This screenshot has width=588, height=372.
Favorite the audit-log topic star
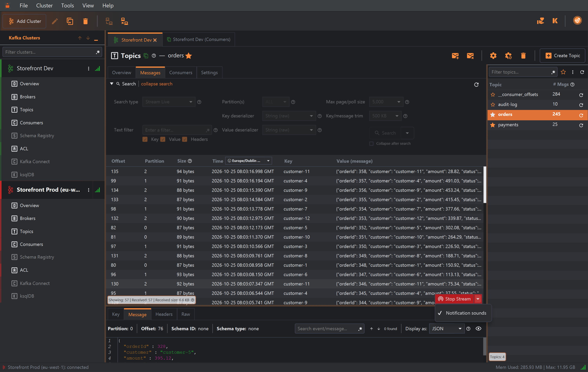[x=493, y=104]
